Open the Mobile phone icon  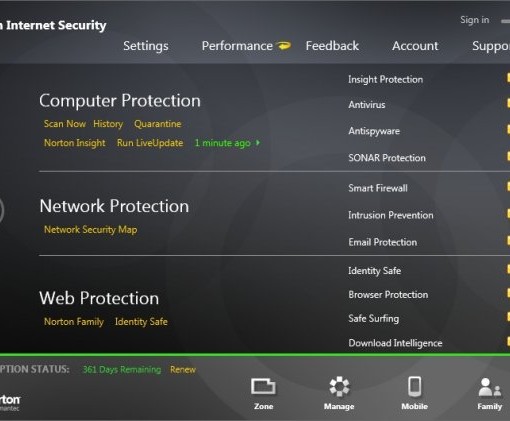[x=414, y=387]
